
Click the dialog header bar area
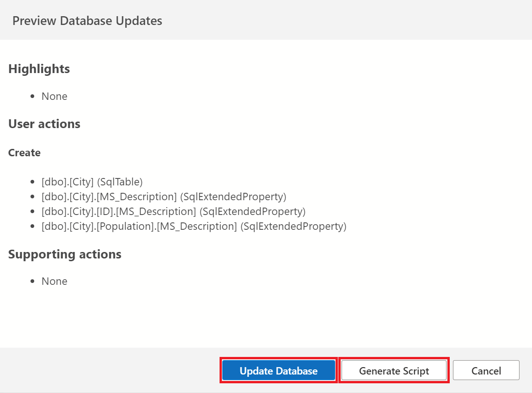(x=266, y=20)
